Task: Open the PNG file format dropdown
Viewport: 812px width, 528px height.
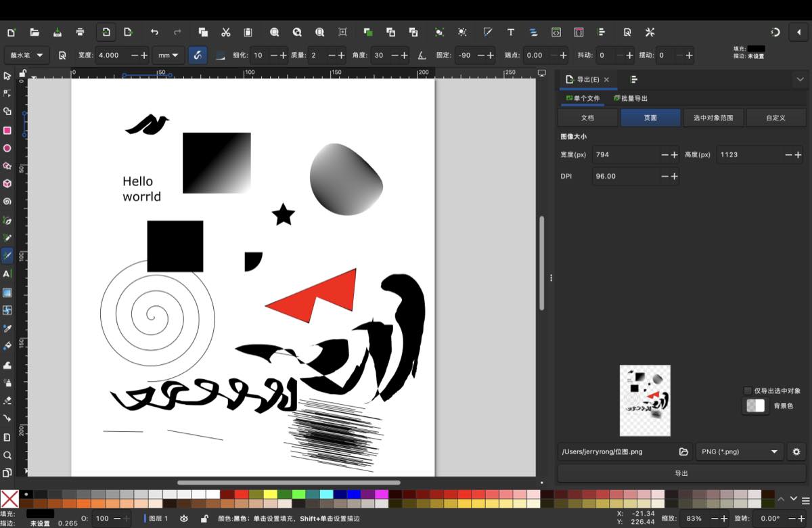Action: [x=740, y=452]
